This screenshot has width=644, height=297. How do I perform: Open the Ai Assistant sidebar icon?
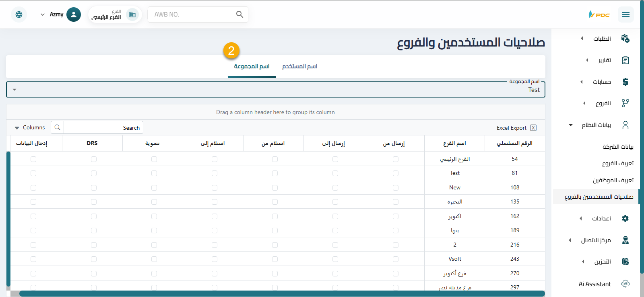point(625,284)
